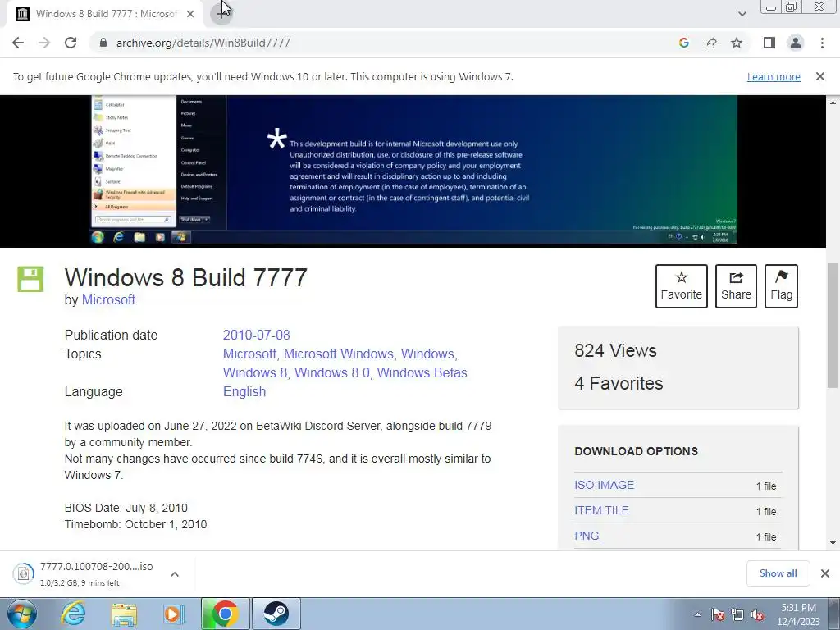Launch Internet Explorer from taskbar
Image resolution: width=840 pixels, height=630 pixels.
(73, 614)
